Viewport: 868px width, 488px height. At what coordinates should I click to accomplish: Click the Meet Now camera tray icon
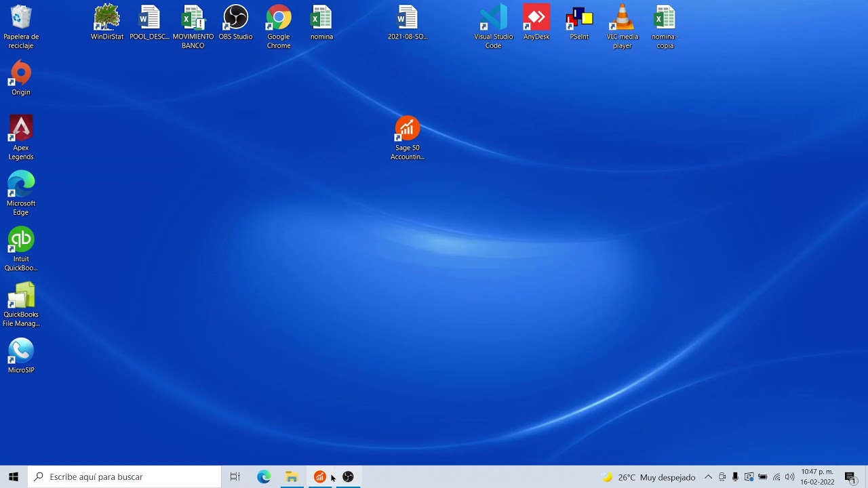pyautogui.click(x=722, y=477)
